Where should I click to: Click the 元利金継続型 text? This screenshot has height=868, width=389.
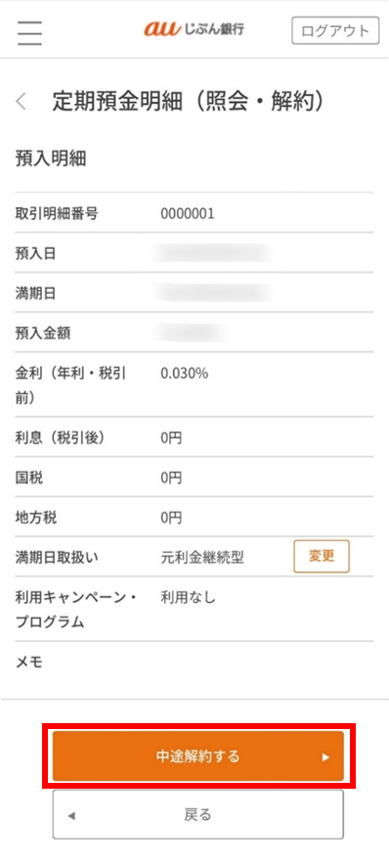tap(202, 558)
